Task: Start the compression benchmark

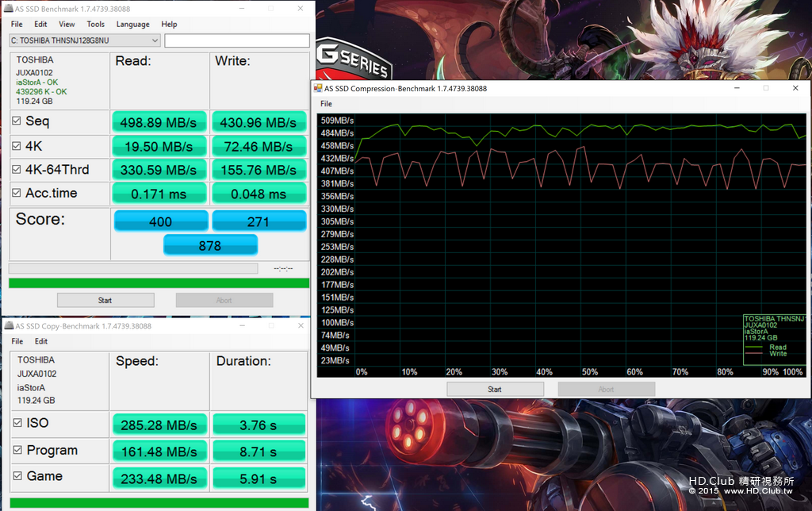Action: click(495, 390)
